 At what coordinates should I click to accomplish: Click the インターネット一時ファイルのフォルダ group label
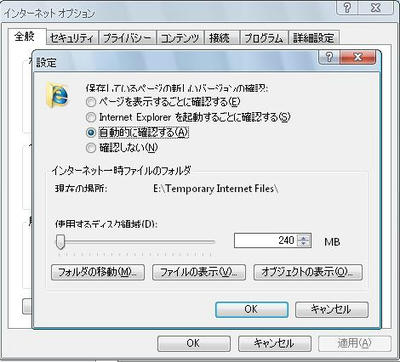coord(121,171)
